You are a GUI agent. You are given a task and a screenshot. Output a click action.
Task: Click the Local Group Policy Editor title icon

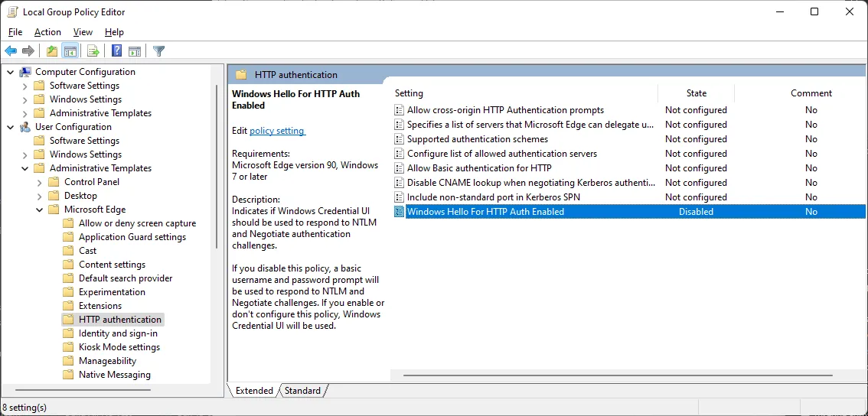pos(12,11)
